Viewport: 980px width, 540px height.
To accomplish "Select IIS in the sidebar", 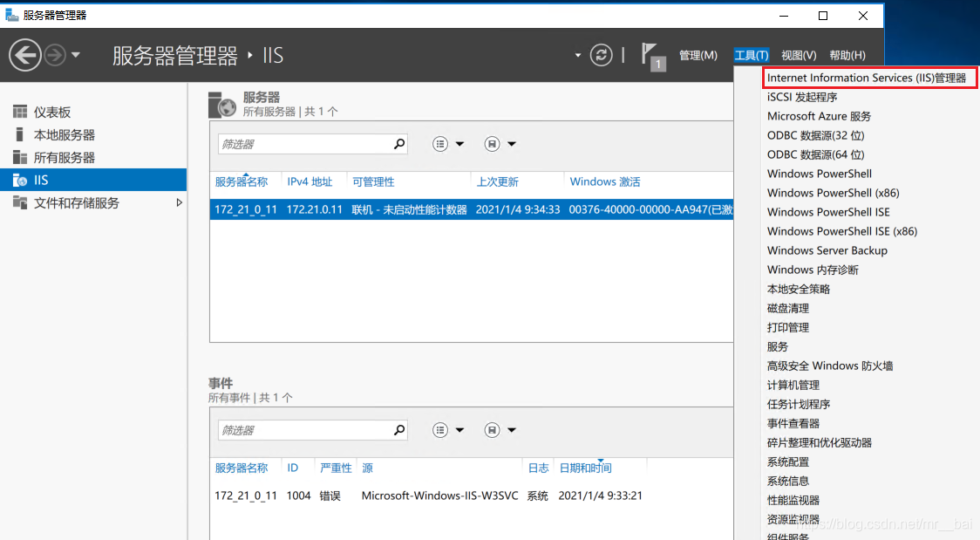I will coord(93,180).
